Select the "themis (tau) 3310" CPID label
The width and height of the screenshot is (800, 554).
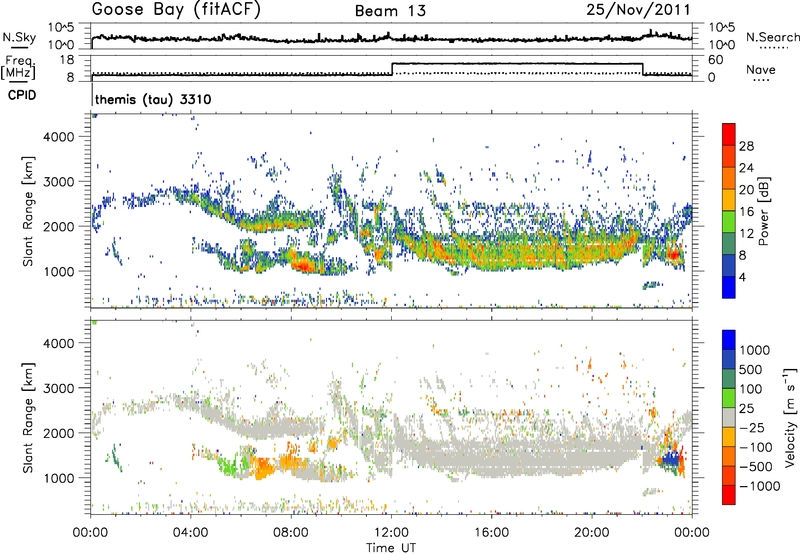click(x=153, y=99)
